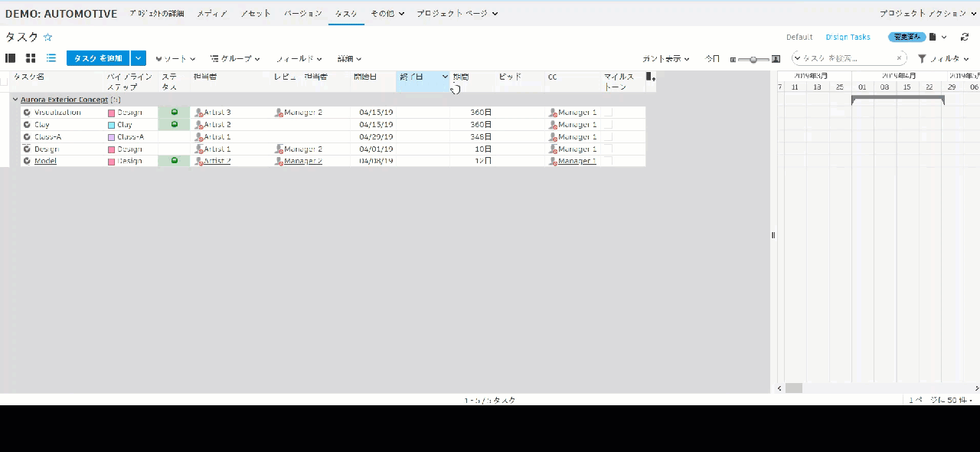Image resolution: width=980 pixels, height=452 pixels.
Task: Click task icon beside Design task
Action: [27, 149]
